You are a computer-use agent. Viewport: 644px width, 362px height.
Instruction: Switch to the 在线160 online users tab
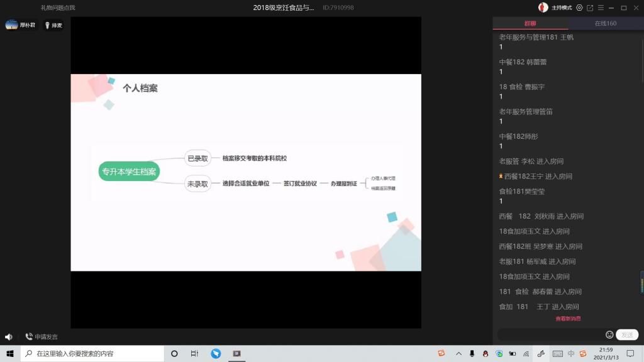[x=606, y=23]
